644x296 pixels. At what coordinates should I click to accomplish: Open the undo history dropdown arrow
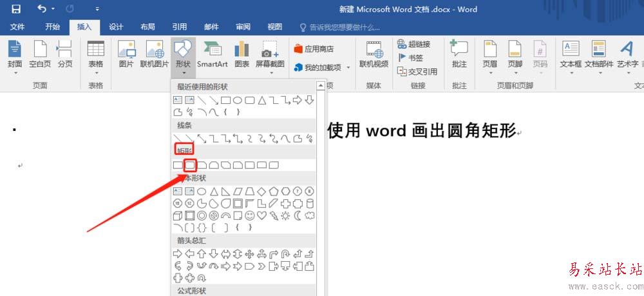click(53, 9)
